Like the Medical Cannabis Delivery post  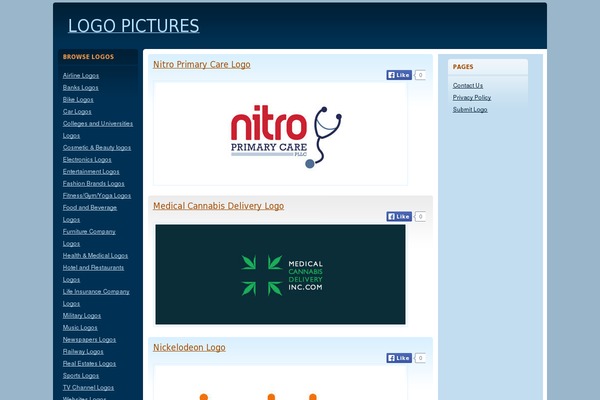[x=399, y=217]
